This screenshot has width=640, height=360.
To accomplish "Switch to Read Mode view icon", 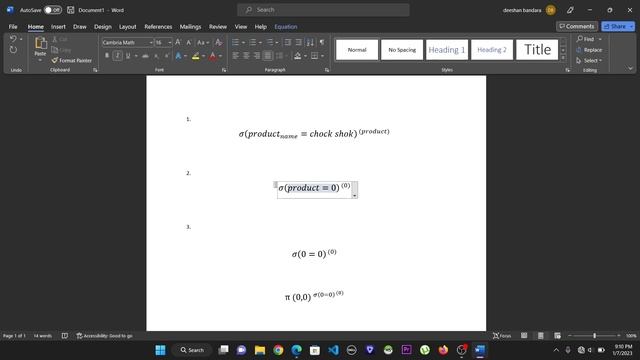I will [524, 336].
